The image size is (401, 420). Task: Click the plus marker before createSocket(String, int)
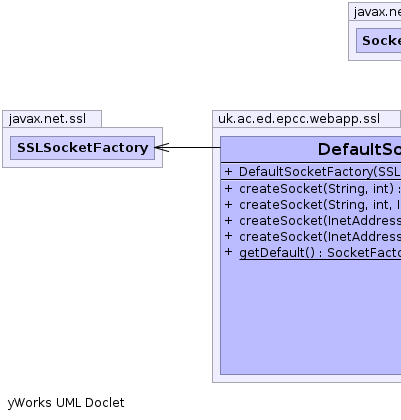tap(228, 188)
